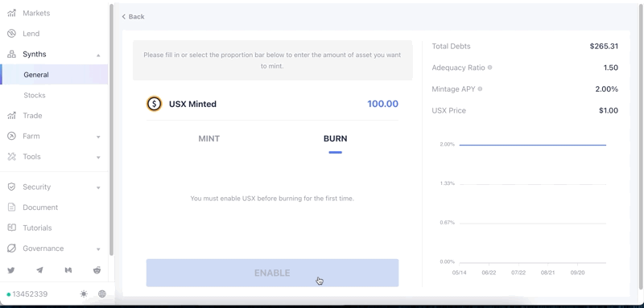Click the Mintage APY info icon
Image resolution: width=644 pixels, height=308 pixels.
click(x=480, y=88)
